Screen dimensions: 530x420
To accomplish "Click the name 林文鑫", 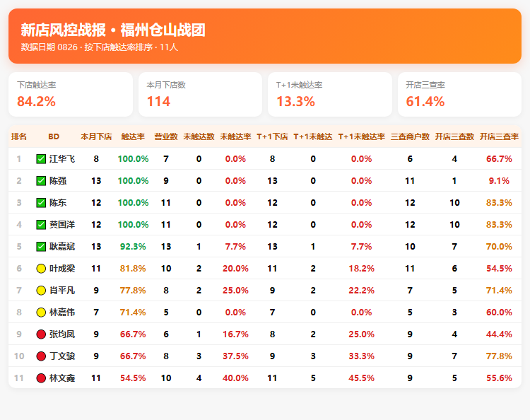I will 62,378.
